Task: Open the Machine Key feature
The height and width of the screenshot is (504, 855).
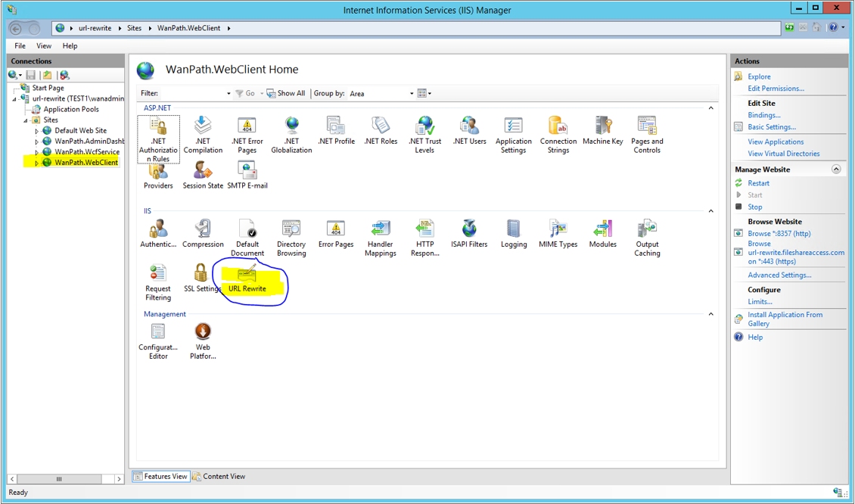Action: pos(602,131)
